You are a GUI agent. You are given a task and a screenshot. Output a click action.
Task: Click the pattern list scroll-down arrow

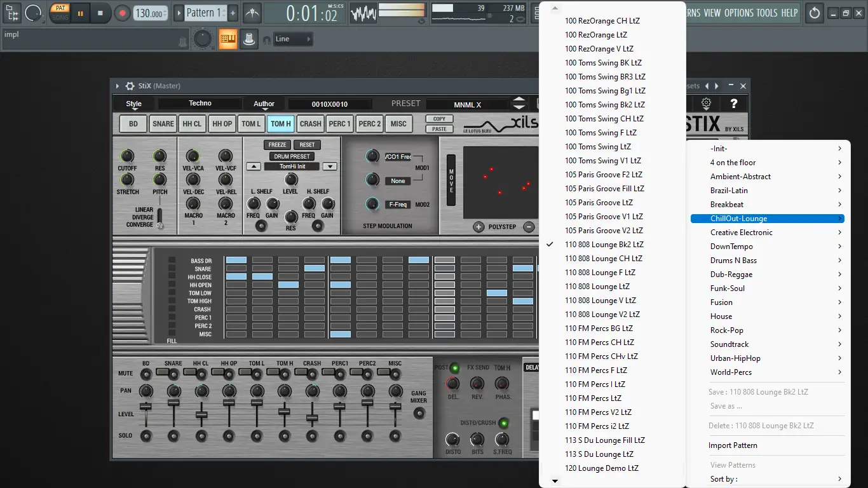tap(555, 482)
